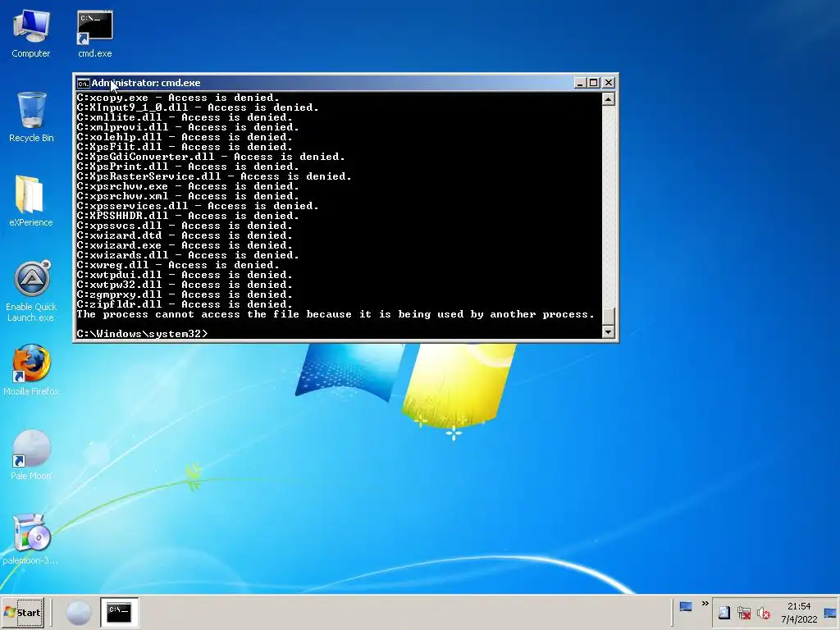Expand the taskbar toolbar chevron

705,604
